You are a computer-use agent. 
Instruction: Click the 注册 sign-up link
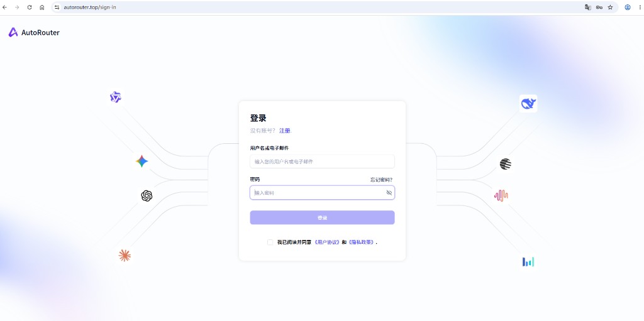tap(285, 131)
